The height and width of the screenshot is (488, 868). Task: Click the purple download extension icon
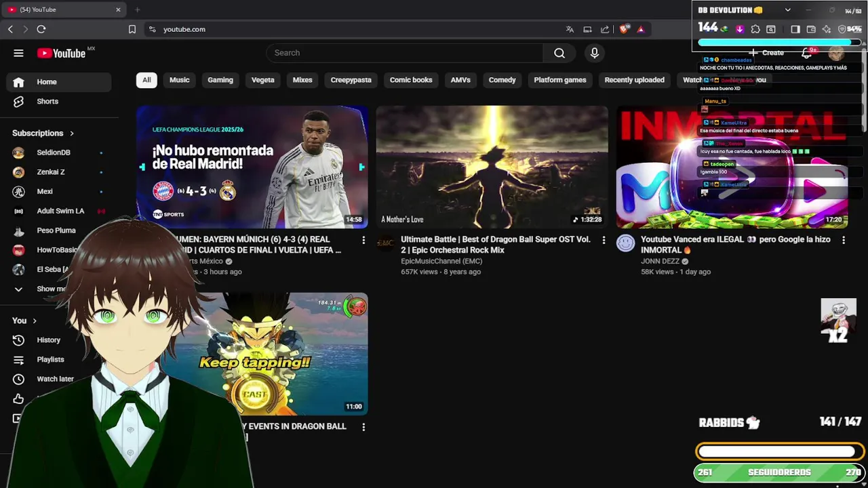740,29
